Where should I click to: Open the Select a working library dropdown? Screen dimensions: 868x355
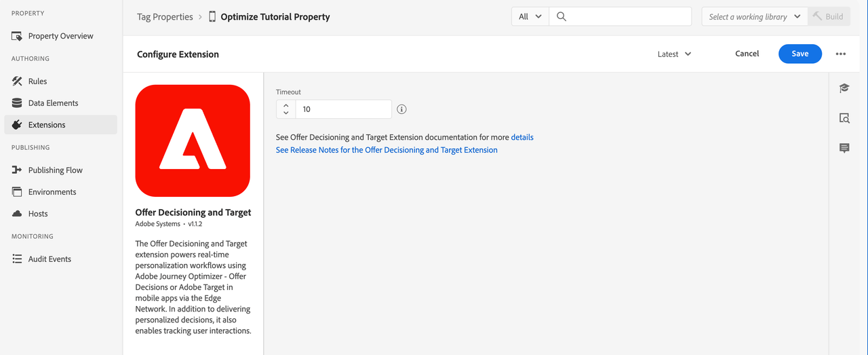click(754, 17)
